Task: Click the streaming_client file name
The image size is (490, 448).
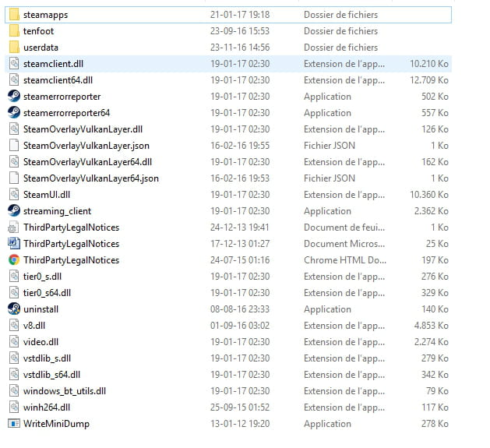Action: click(57, 211)
